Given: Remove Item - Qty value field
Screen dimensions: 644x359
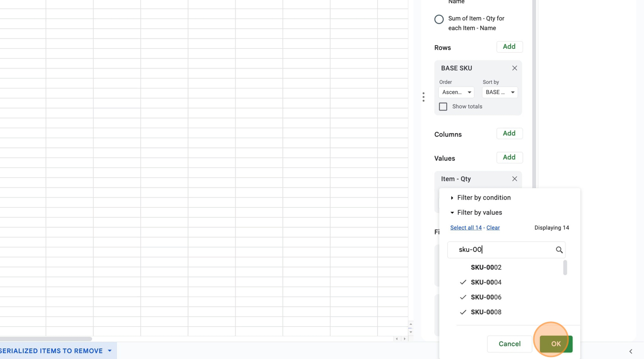Looking at the screenshot, I should coord(514,179).
